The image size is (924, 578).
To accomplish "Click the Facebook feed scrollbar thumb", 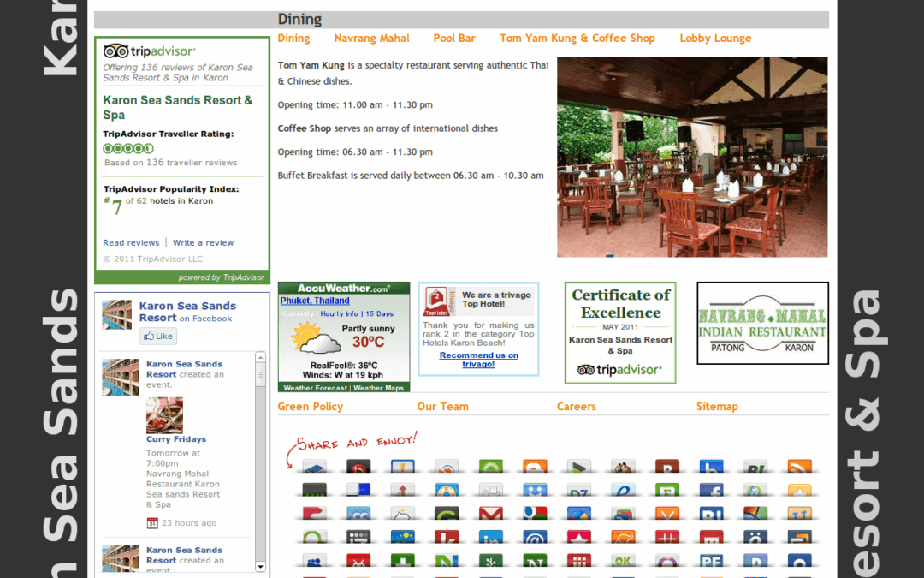I will point(260,375).
